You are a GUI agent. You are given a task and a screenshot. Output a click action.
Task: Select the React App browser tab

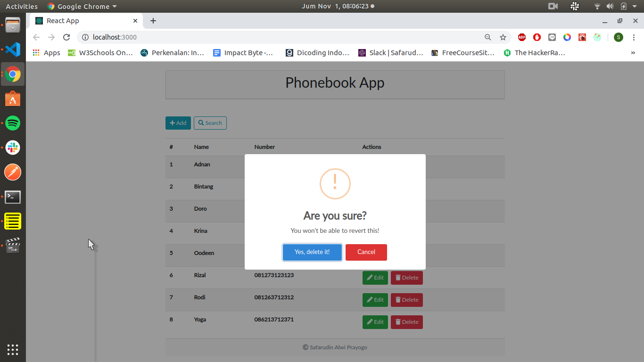click(x=80, y=21)
